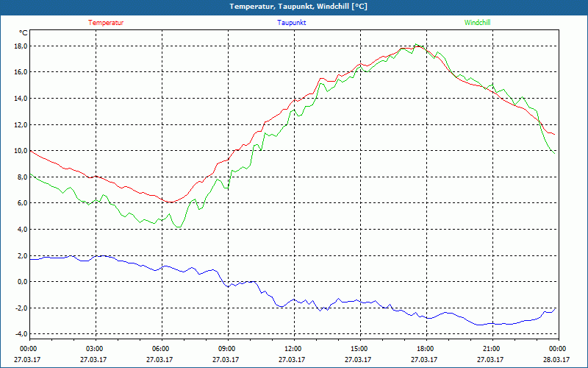
Task: Click the red Temperatur legend label
Action: pyautogui.click(x=106, y=23)
